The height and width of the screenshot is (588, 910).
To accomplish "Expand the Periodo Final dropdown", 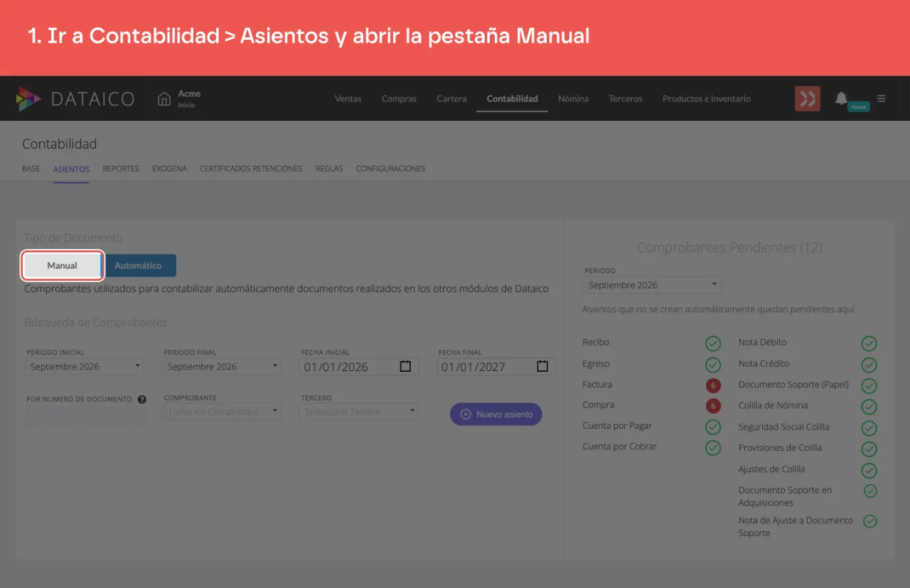I will coord(222,367).
